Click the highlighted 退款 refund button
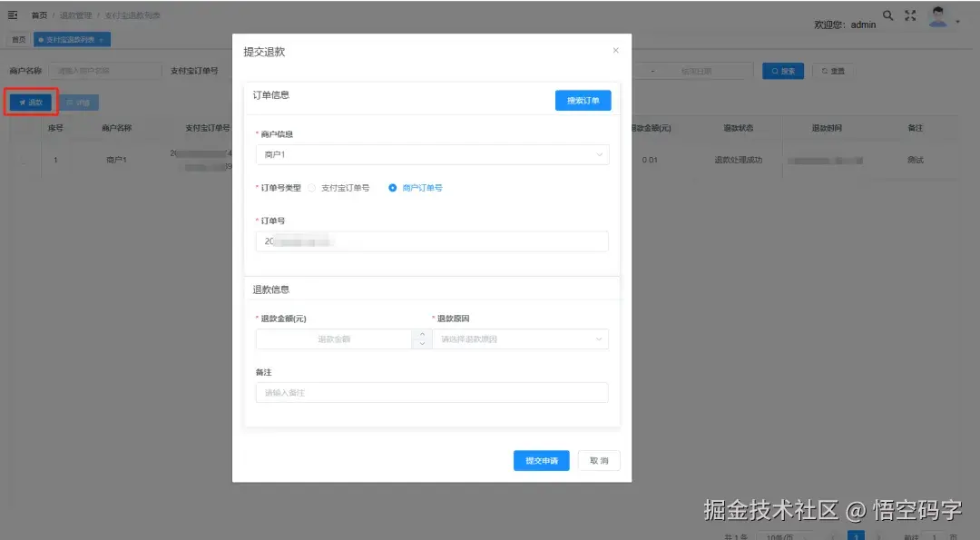The image size is (980, 540). click(x=31, y=102)
